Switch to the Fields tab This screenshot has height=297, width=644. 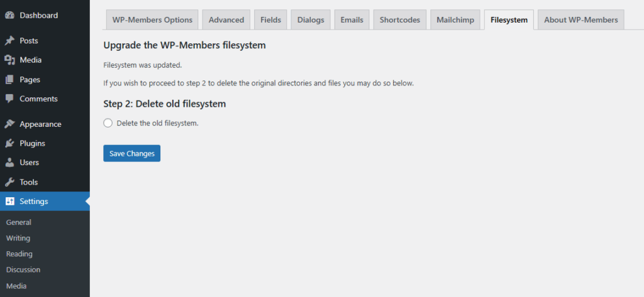click(271, 20)
